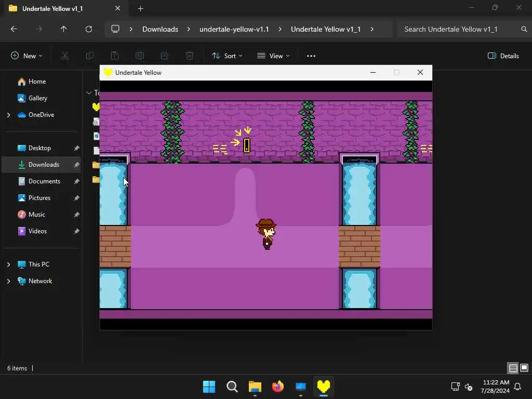532x399 pixels.
Task: Click the Paste toolbar icon
Action: (115, 56)
